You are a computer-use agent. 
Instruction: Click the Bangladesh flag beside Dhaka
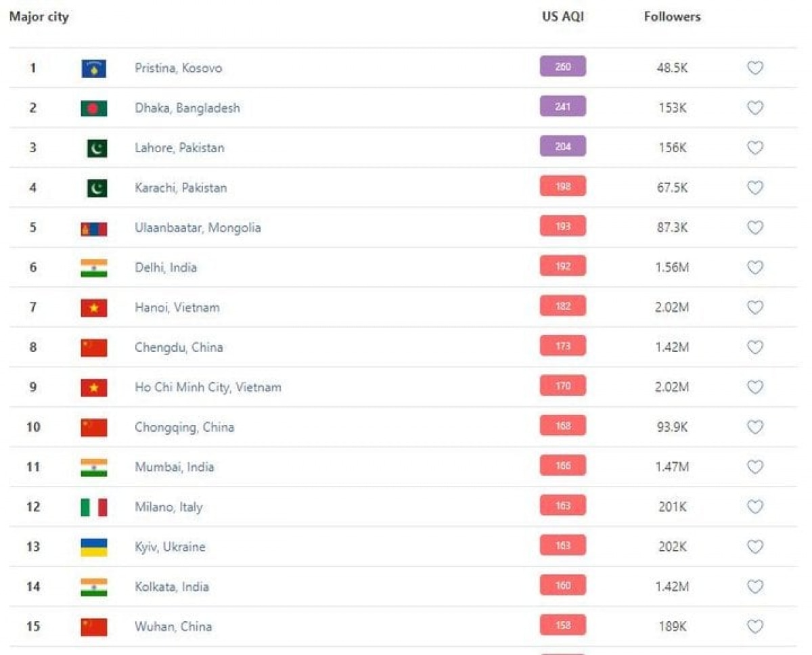pyautogui.click(x=94, y=108)
